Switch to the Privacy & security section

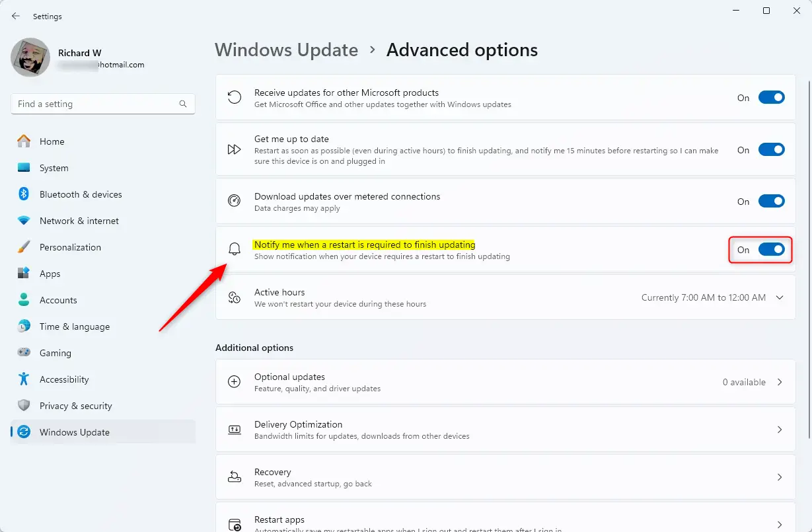(76, 405)
